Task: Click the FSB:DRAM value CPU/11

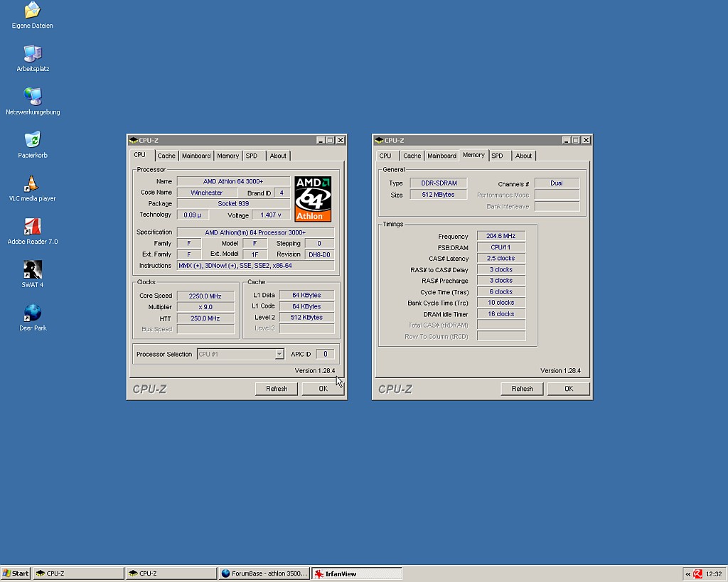Action: point(501,247)
